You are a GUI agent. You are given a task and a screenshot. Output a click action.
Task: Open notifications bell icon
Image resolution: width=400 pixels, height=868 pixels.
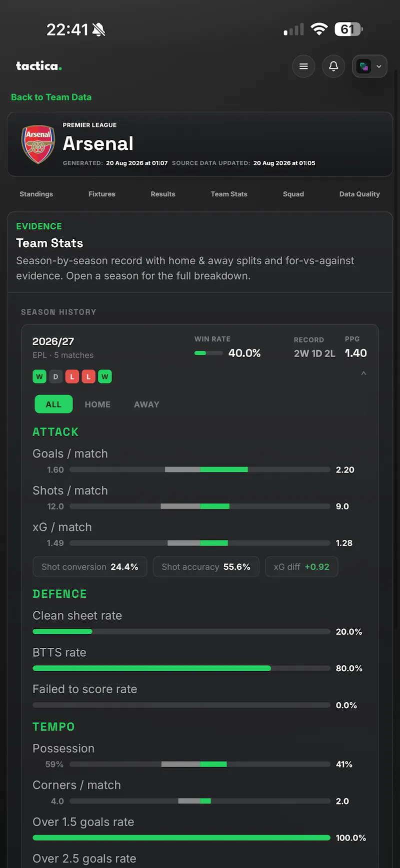tap(333, 66)
